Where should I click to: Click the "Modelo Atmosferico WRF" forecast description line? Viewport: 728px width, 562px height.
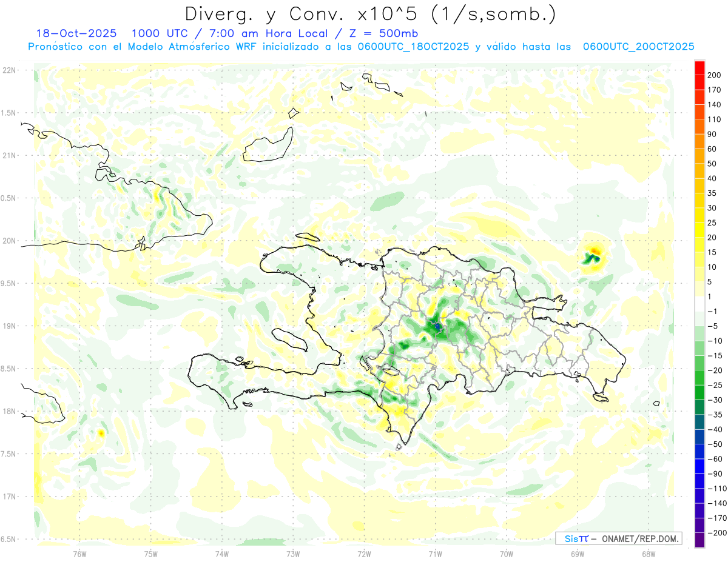pos(362,47)
